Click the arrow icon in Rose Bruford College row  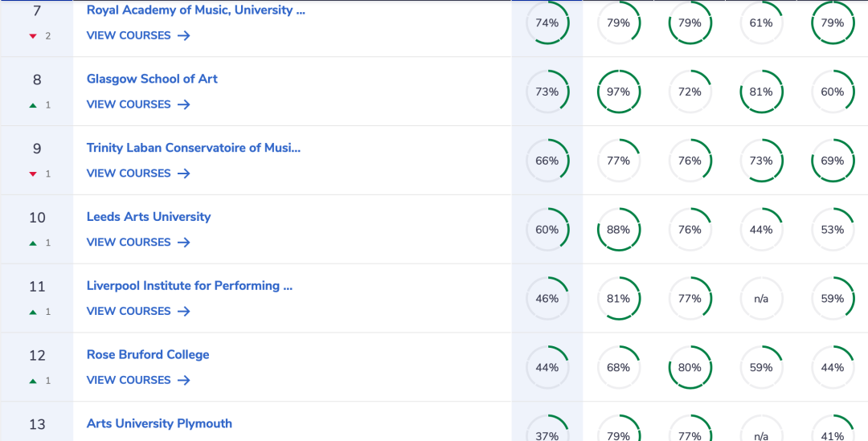point(184,380)
